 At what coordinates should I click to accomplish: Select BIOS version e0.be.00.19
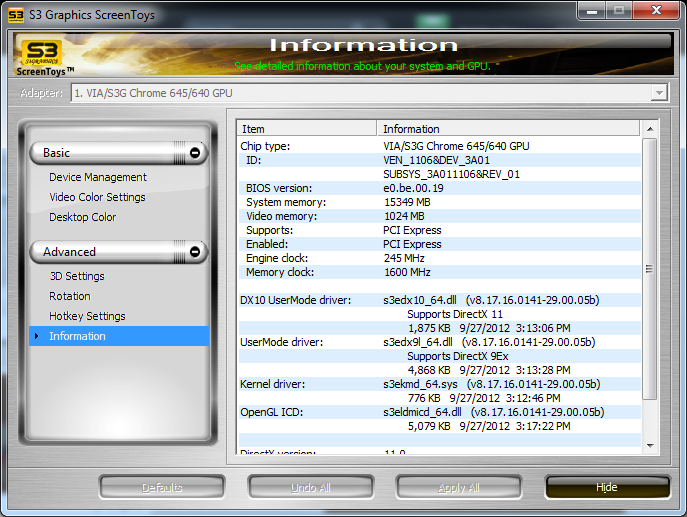[439, 188]
